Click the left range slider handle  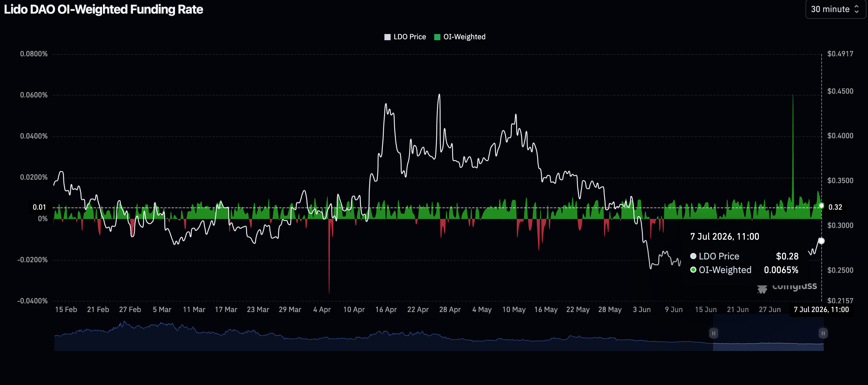[x=713, y=333]
